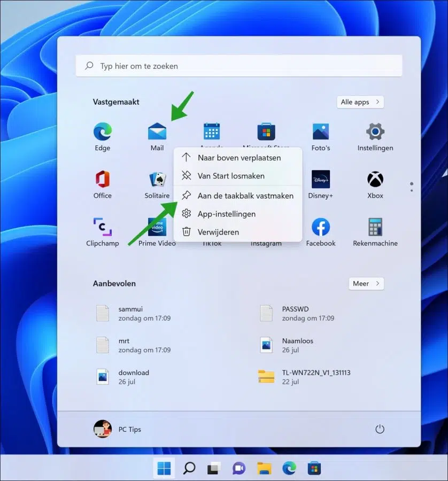The image size is (448, 481).
Task: Open Edge from the taskbar
Action: click(x=289, y=468)
